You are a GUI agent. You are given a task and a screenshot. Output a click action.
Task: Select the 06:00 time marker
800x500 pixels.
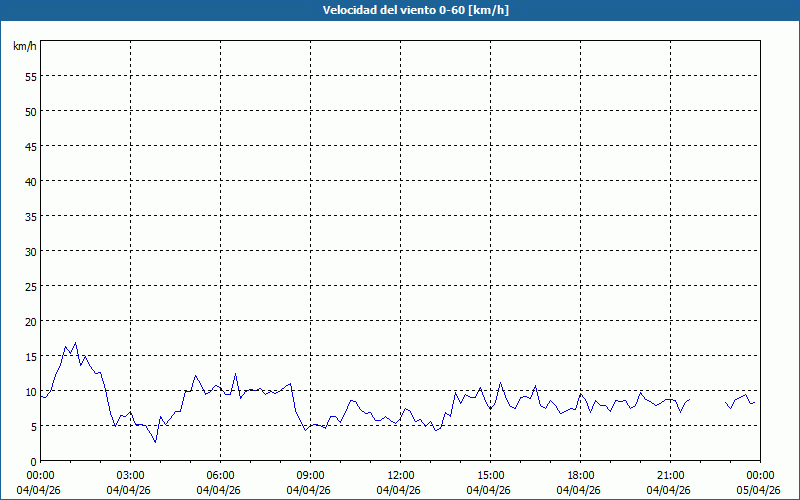[x=220, y=475]
